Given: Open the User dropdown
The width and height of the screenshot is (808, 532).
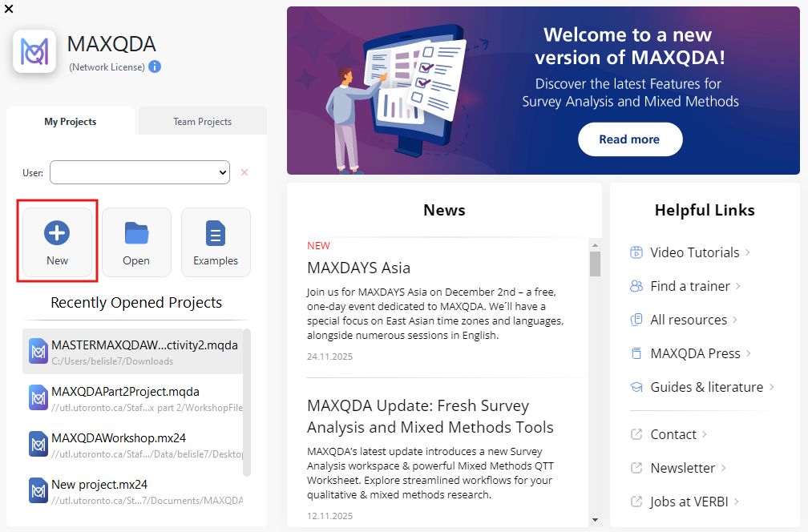Looking at the screenshot, I should click(139, 172).
